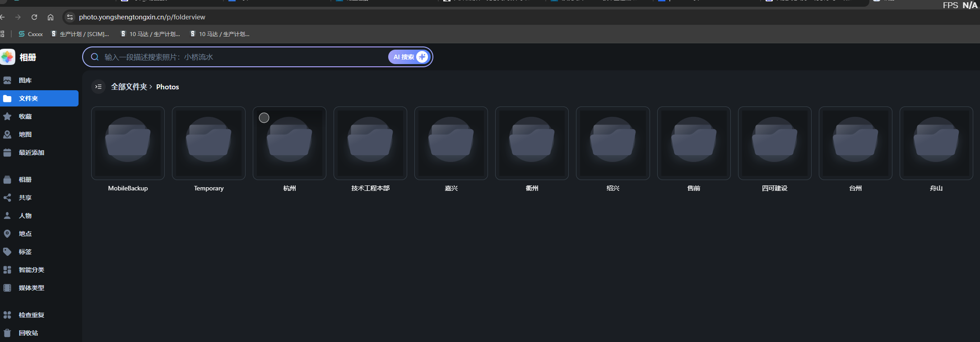Open the 人物 people icon
This screenshot has height=342, width=980.
[x=7, y=216]
